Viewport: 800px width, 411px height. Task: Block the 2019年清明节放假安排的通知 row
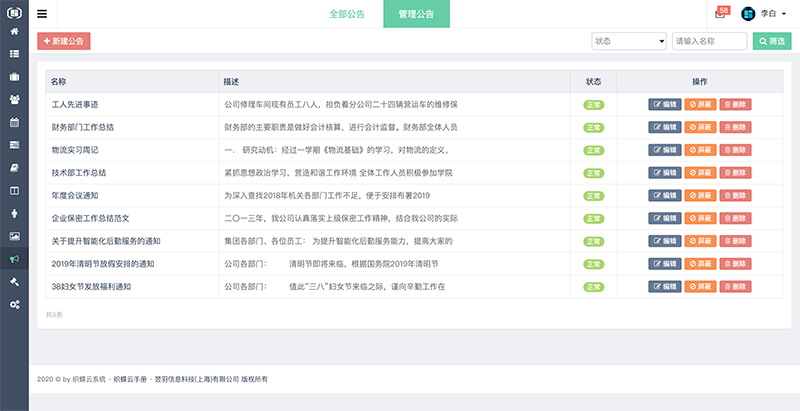pyautogui.click(x=701, y=264)
